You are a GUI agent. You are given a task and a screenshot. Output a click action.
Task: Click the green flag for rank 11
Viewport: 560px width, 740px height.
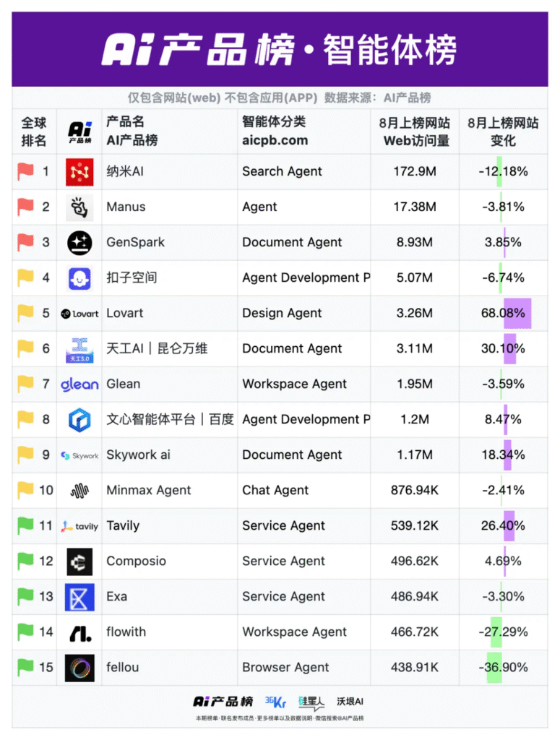point(25,526)
